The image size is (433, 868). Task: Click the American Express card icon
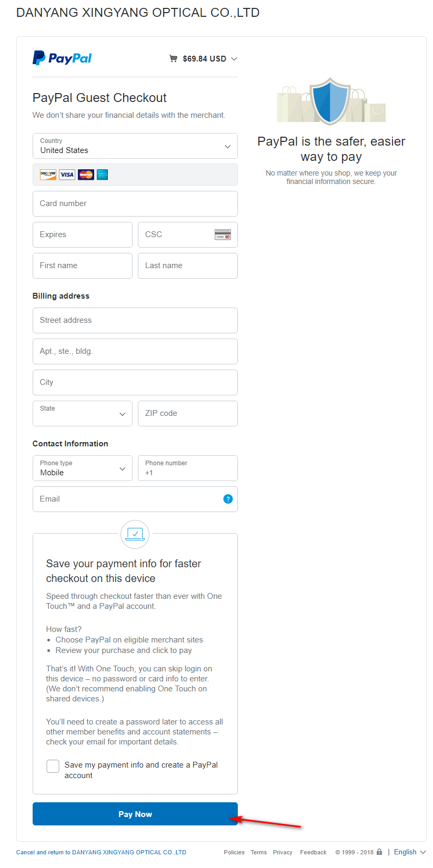tap(102, 175)
